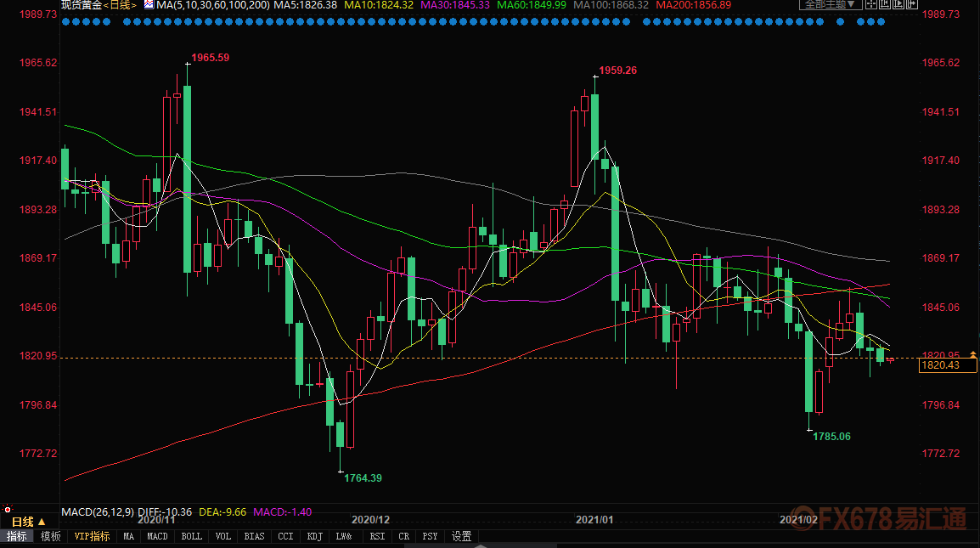The image size is (980, 548).
Task: Click the first blue event dot at top left
Action: pos(65,20)
